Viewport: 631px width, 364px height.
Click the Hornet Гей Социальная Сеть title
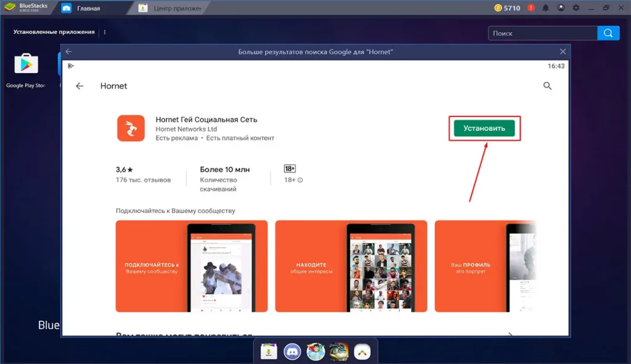206,119
